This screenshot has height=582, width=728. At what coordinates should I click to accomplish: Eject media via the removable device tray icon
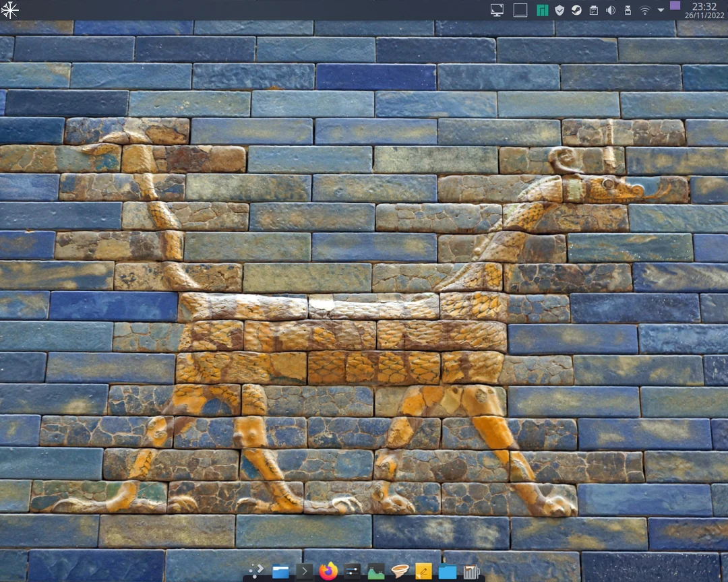(627, 10)
